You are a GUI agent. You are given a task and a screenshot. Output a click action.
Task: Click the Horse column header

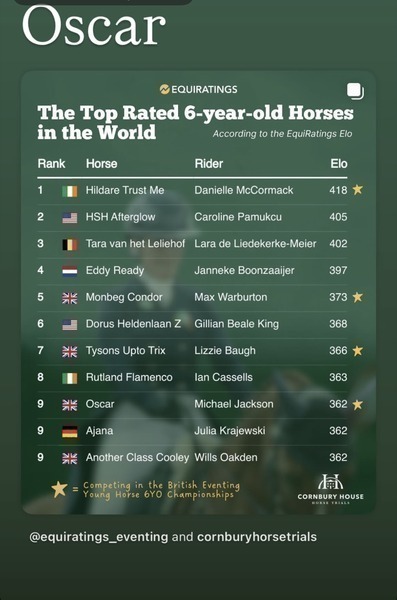click(101, 164)
